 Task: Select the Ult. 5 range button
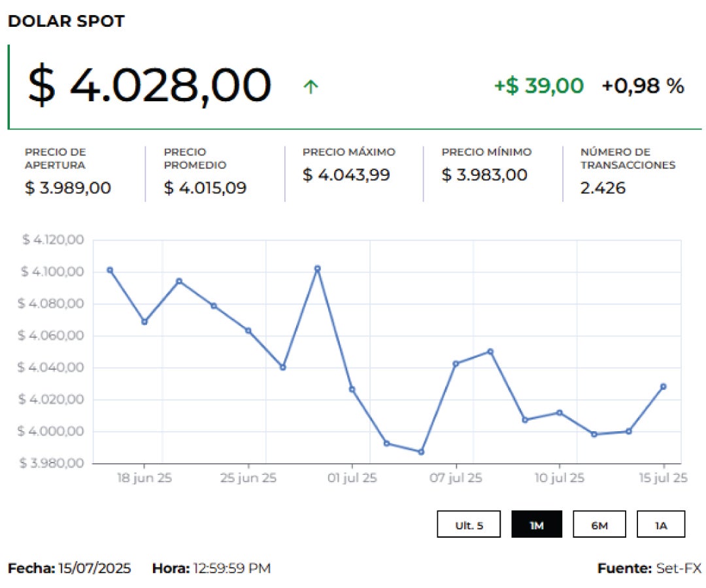pos(469,525)
